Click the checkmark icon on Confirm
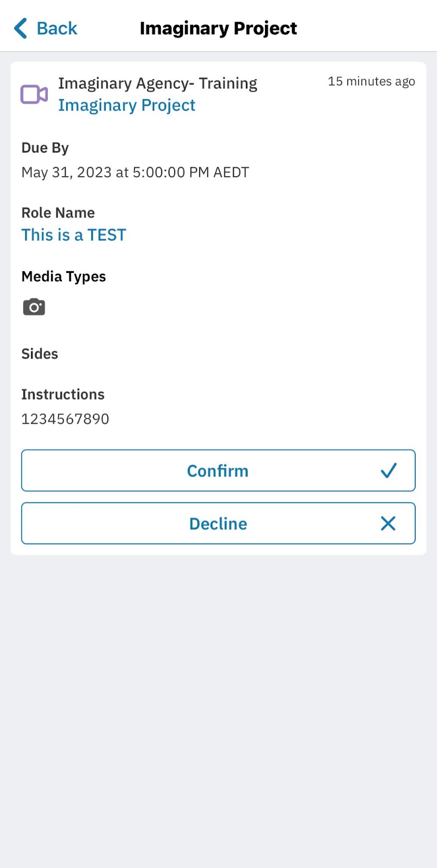This screenshot has width=437, height=868. tap(389, 470)
